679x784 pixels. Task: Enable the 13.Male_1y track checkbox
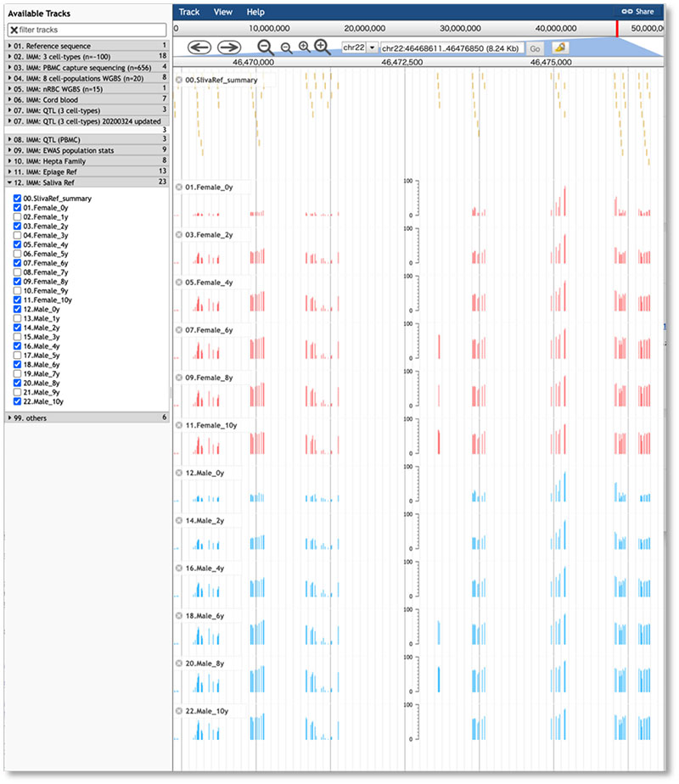point(18,318)
